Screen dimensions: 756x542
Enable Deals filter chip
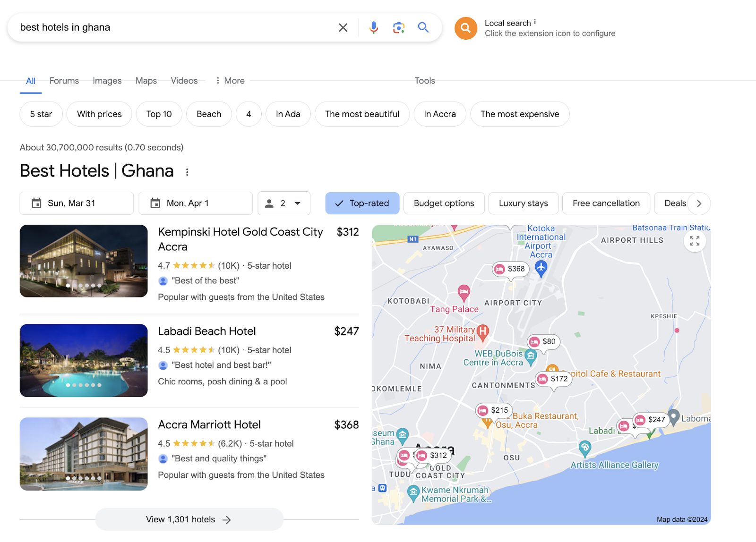[675, 203]
